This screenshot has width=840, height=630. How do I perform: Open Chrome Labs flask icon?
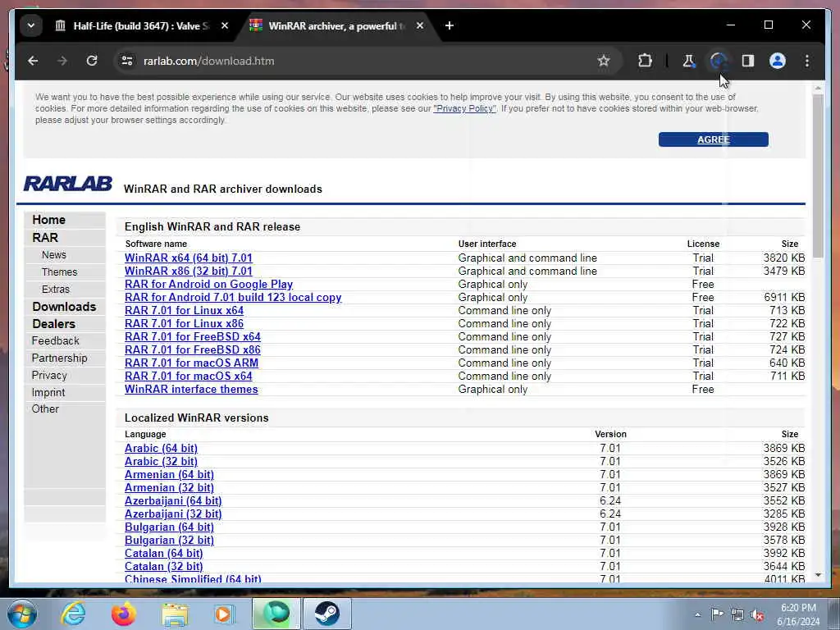point(688,61)
